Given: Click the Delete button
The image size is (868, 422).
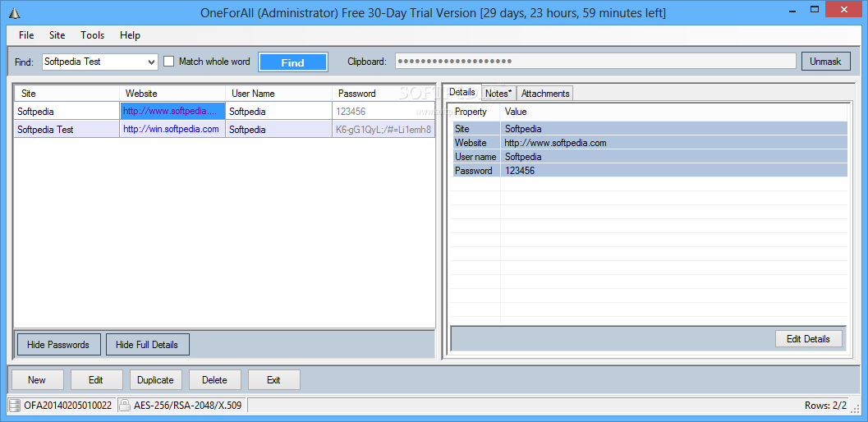Looking at the screenshot, I should click(x=215, y=380).
